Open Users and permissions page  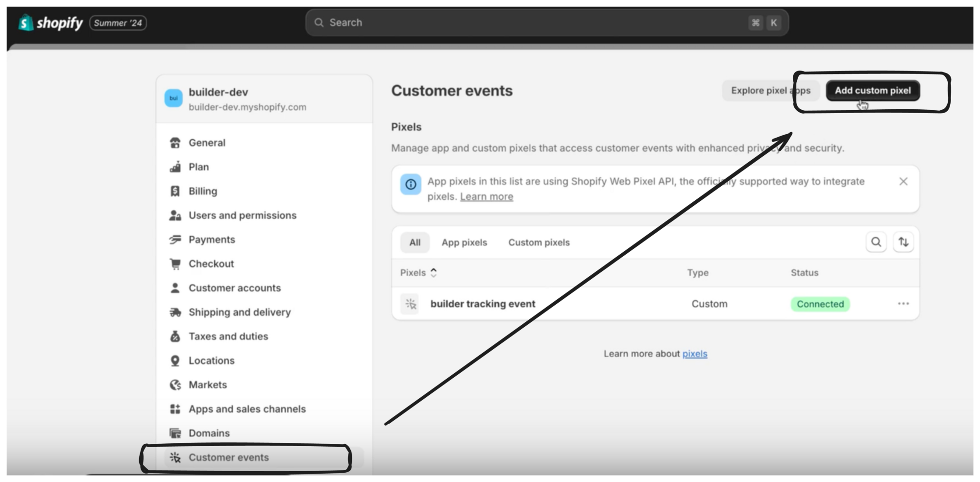click(243, 215)
